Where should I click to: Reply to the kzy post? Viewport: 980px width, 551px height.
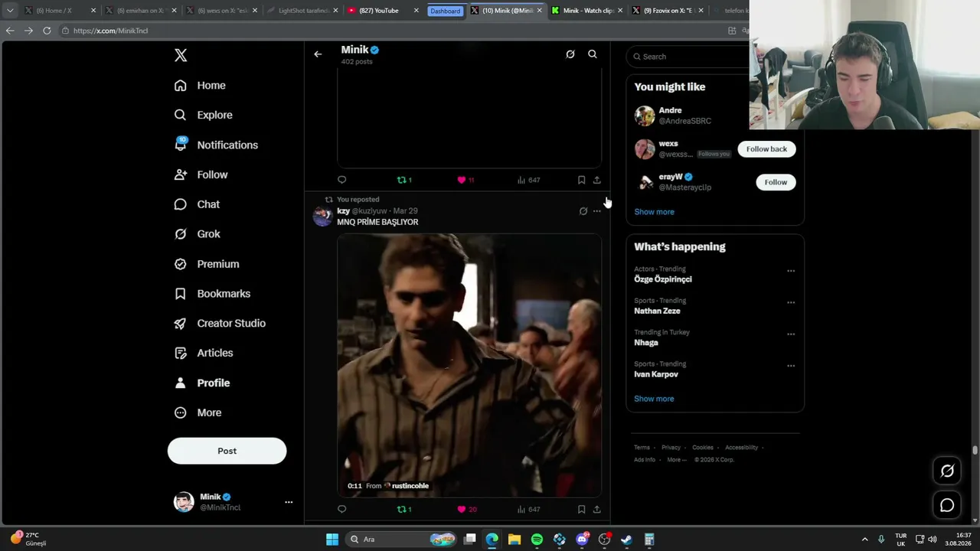[342, 509]
